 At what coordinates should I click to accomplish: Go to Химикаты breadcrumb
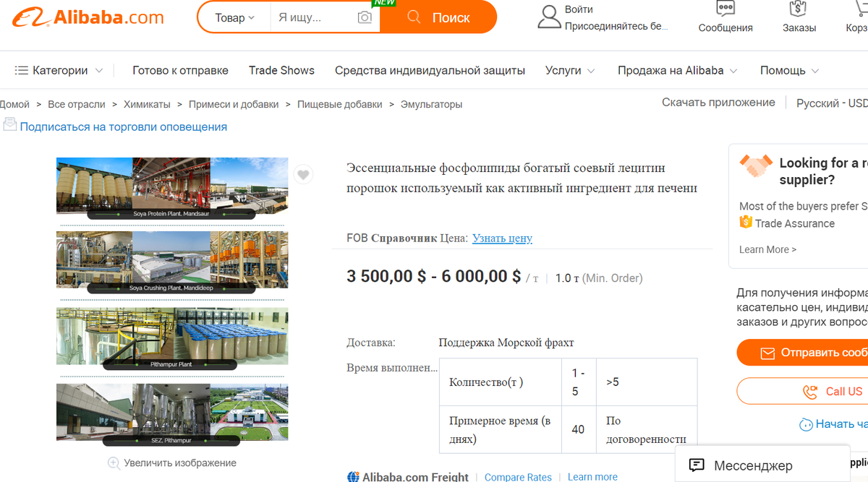point(147,104)
